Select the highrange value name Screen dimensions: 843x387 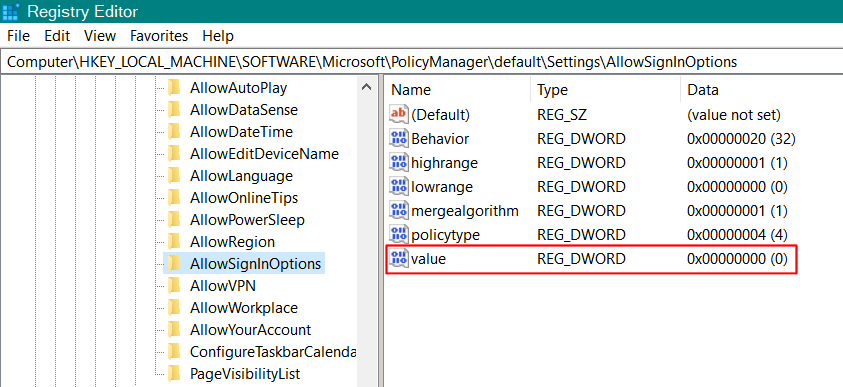click(x=444, y=162)
